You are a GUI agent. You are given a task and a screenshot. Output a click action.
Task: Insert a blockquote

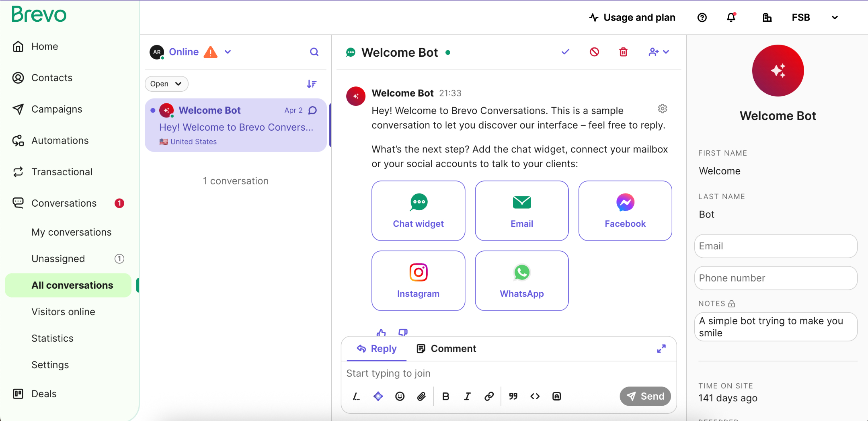(x=513, y=396)
